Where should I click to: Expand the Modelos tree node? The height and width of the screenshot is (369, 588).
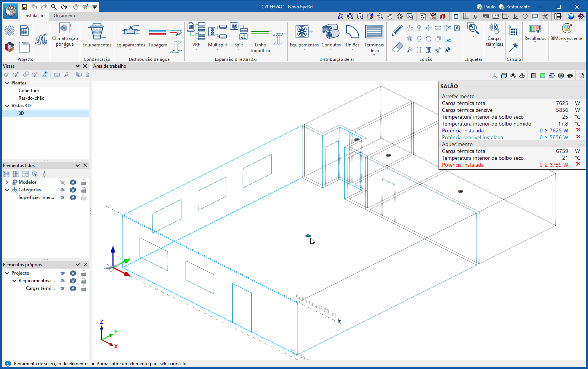click(7, 182)
